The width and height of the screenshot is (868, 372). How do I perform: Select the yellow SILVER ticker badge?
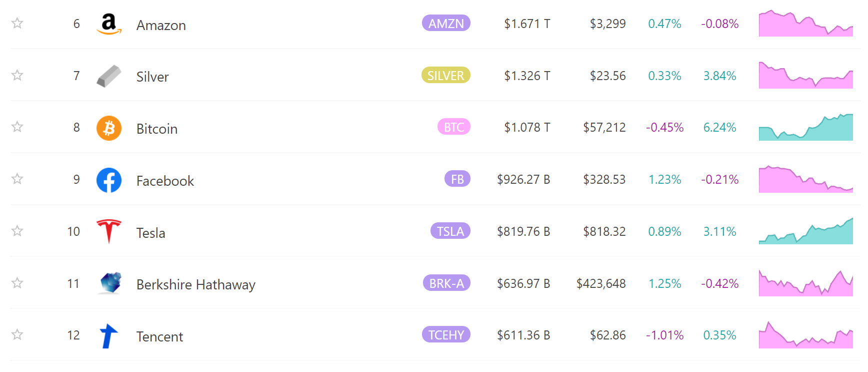(x=445, y=75)
